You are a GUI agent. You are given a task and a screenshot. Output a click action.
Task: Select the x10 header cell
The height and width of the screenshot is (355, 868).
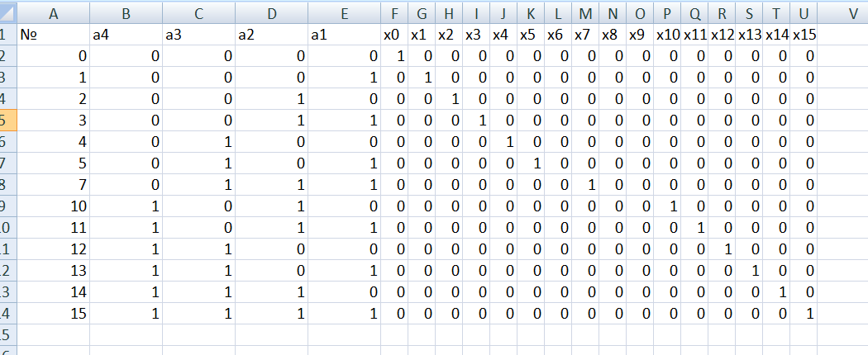[667, 35]
